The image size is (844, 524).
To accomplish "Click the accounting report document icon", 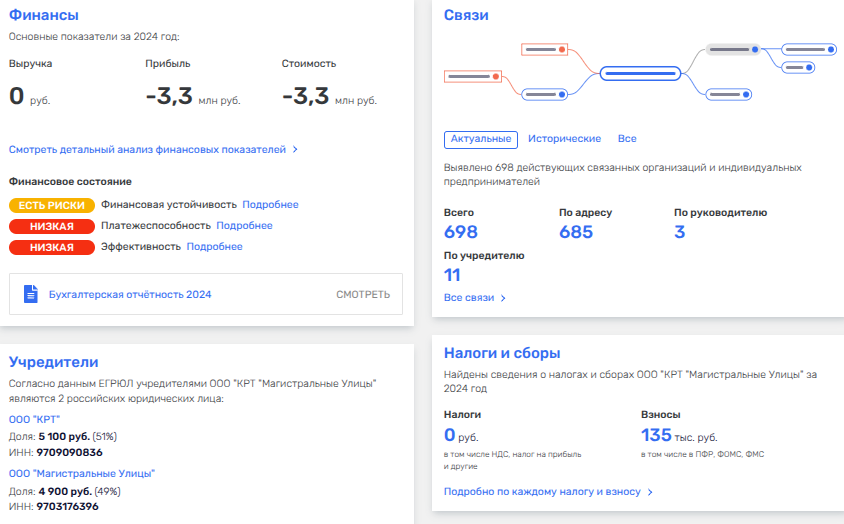I will 31,295.
